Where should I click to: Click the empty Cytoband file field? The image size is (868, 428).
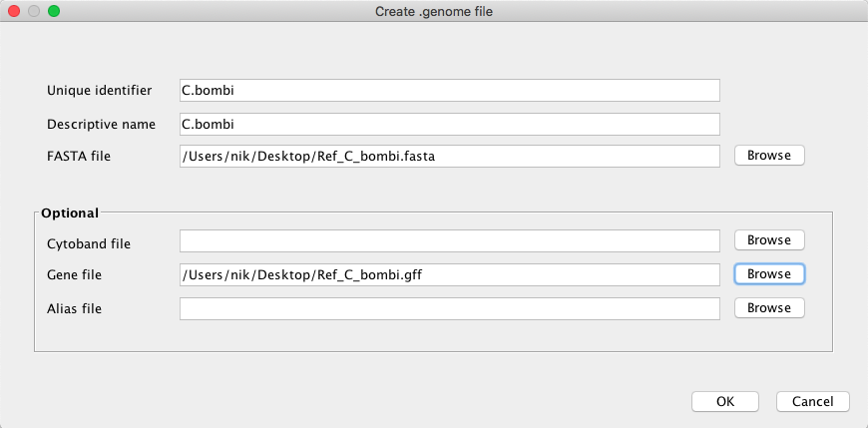pyautogui.click(x=450, y=240)
